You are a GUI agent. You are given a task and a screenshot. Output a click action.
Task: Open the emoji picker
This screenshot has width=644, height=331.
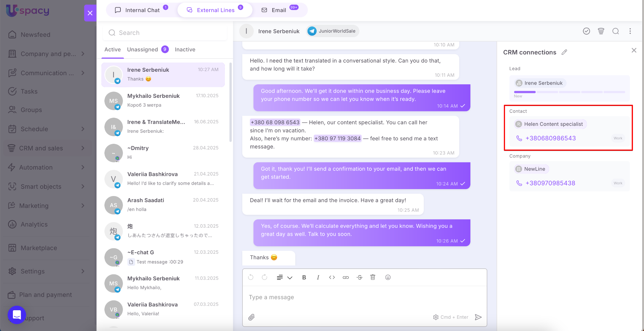tap(388, 277)
